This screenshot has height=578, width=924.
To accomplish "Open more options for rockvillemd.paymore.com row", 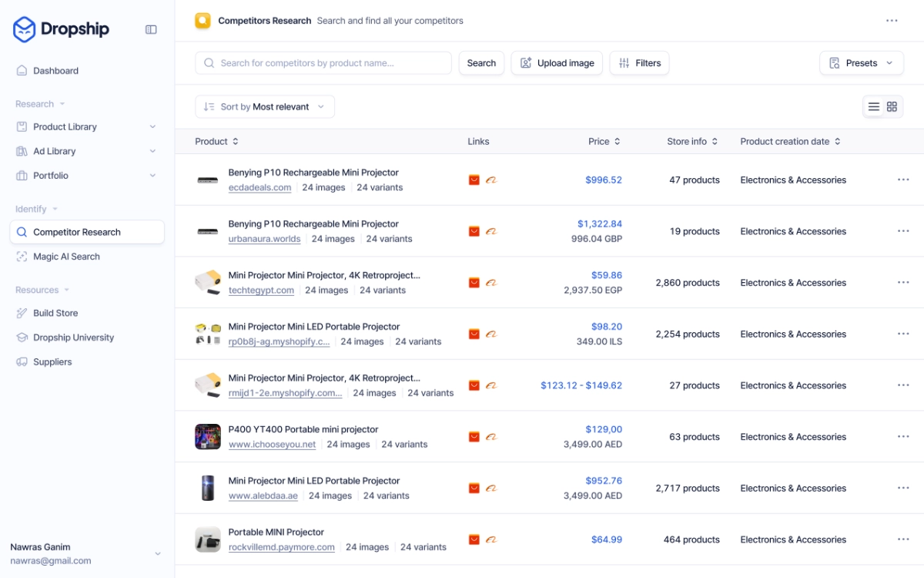I will tap(903, 539).
